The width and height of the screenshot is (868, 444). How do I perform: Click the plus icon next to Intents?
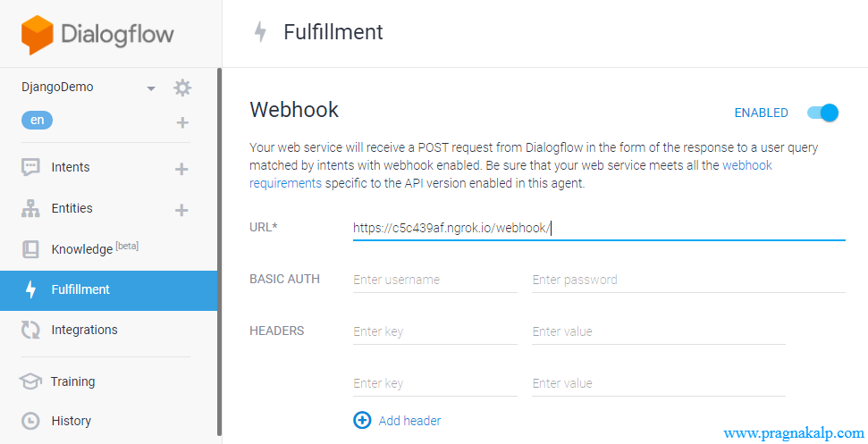181,168
